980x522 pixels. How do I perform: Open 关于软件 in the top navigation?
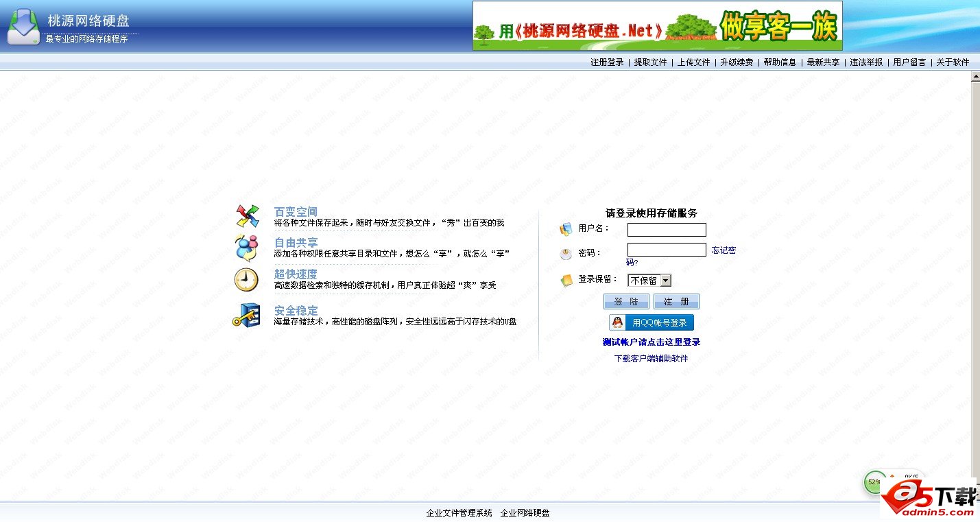[x=953, y=62]
